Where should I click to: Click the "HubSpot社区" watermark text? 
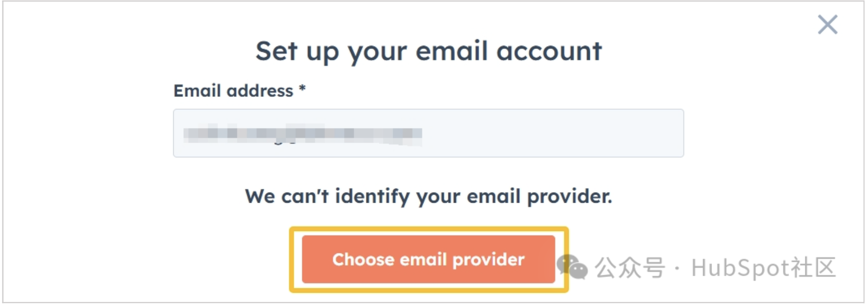click(x=763, y=268)
